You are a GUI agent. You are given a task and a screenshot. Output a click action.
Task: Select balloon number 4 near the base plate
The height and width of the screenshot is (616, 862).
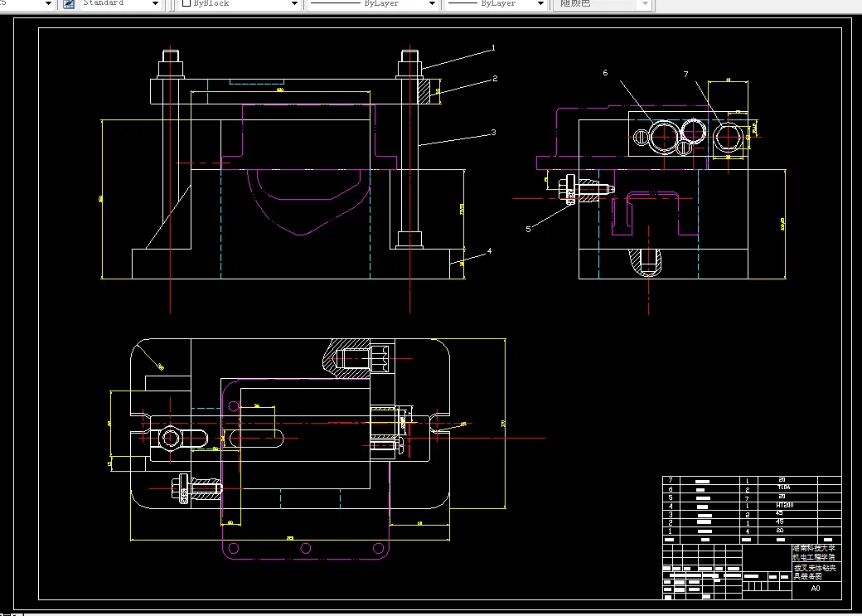tap(489, 251)
